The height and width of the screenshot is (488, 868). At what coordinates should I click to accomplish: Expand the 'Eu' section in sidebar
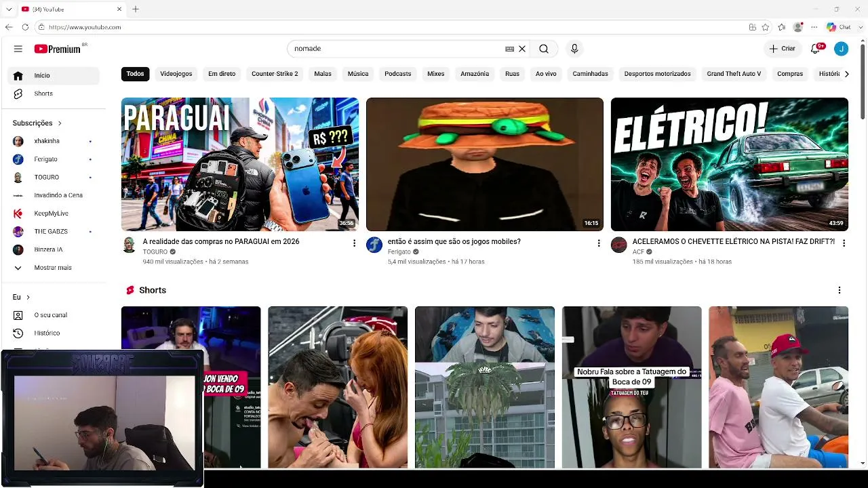pos(22,297)
